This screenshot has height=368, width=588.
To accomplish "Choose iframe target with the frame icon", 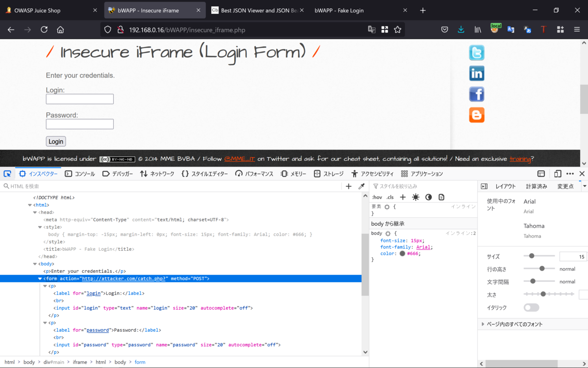I will click(541, 174).
